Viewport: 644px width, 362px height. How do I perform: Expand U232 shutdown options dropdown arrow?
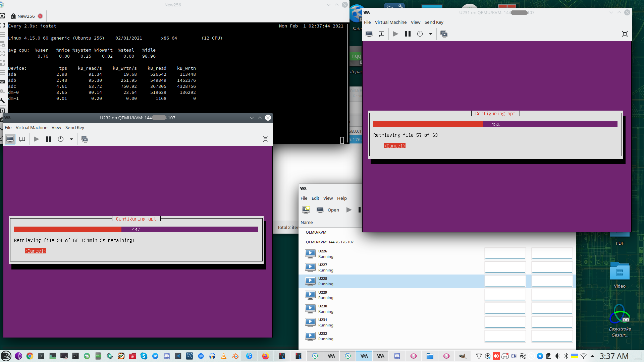point(71,139)
